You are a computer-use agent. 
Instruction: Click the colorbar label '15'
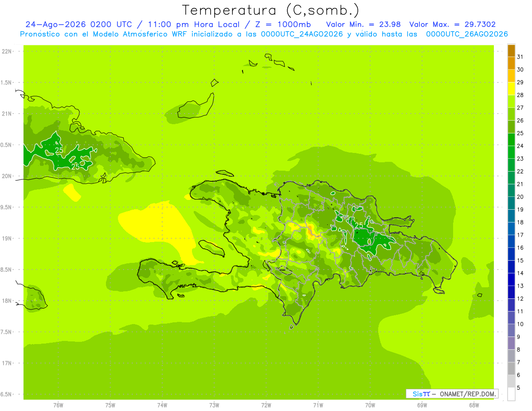(520, 261)
